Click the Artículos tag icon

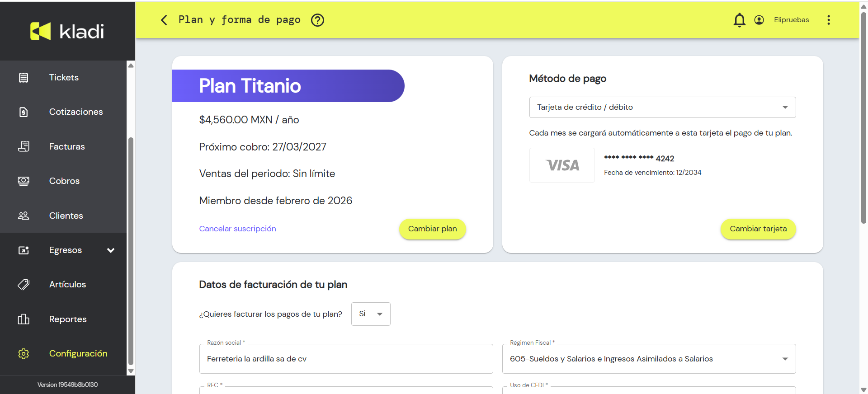click(x=24, y=285)
